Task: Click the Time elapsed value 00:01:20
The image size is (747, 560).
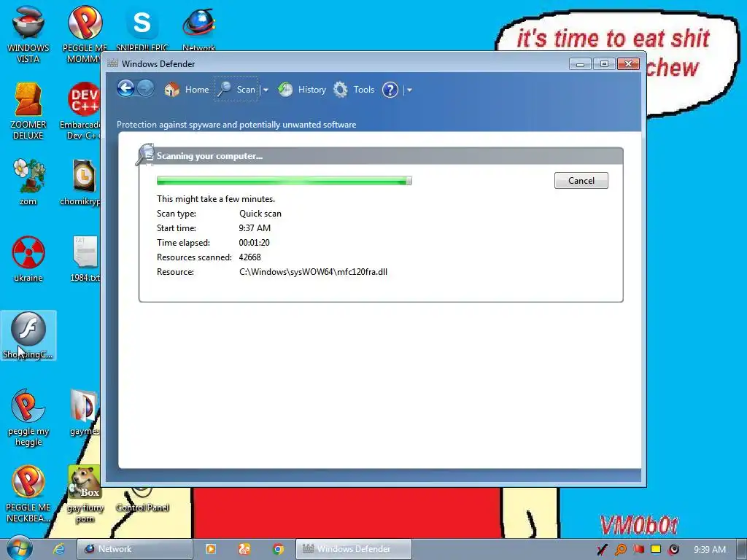Action: pos(254,242)
